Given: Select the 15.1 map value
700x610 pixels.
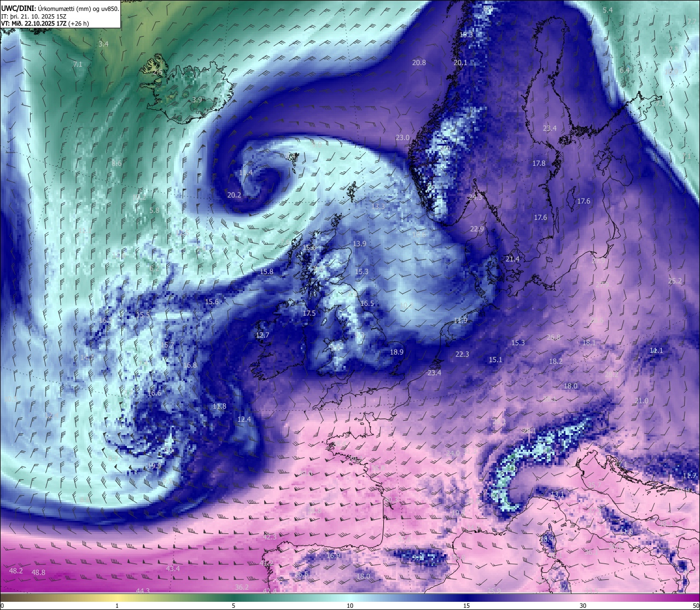Looking at the screenshot, I should [495, 359].
